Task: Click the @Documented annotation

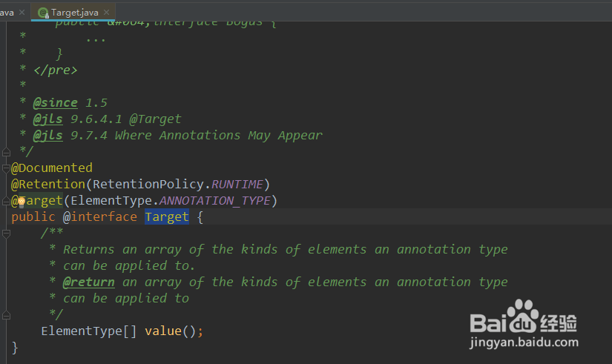Action: pos(52,168)
